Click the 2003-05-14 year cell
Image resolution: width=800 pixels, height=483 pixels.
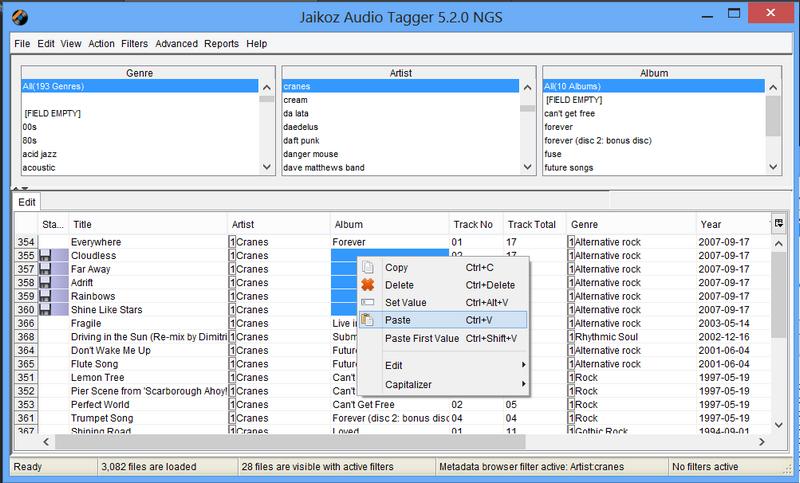(733, 323)
